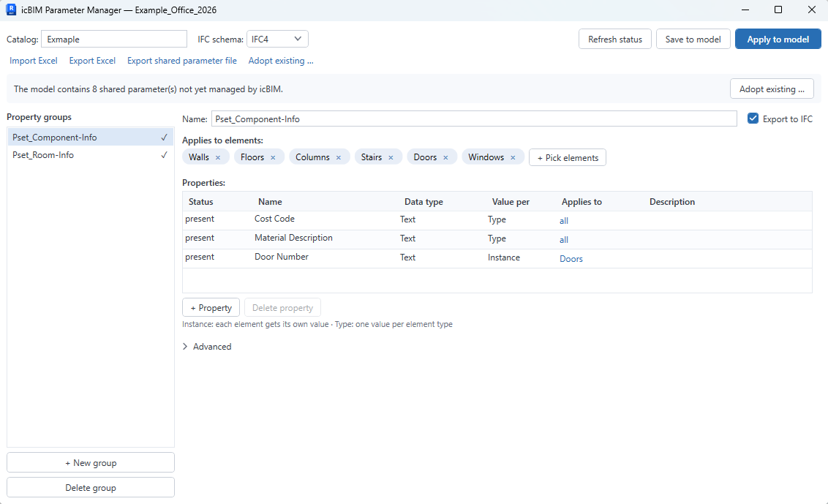Maximize the Parameter Manager window
Viewport: 828px width, 504px height.
click(x=778, y=10)
